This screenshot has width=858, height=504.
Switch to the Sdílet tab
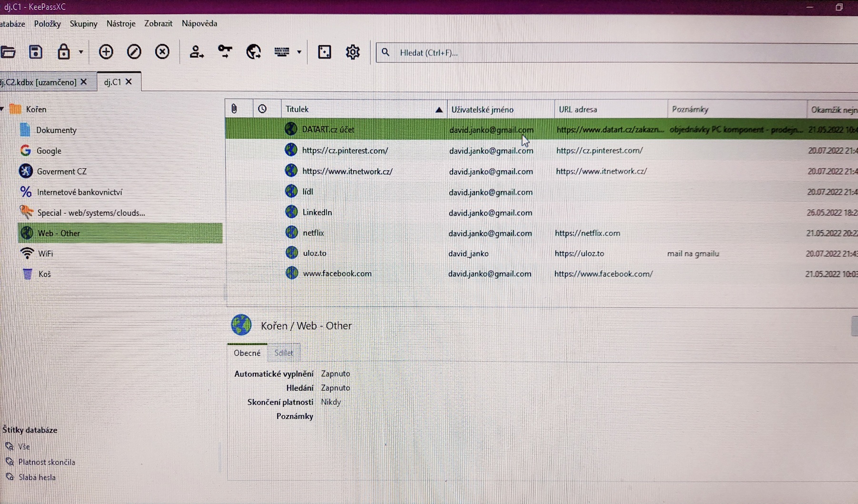[x=284, y=353]
